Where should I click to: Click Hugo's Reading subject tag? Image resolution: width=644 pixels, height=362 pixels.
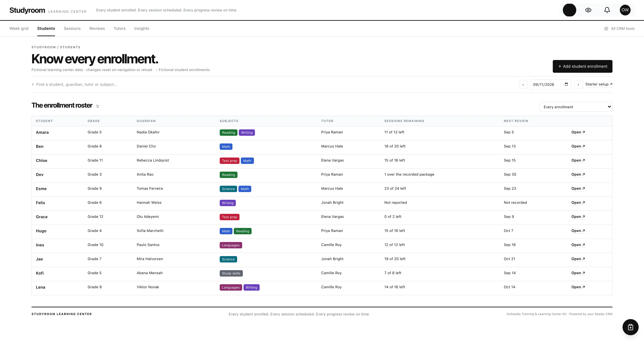(x=243, y=231)
